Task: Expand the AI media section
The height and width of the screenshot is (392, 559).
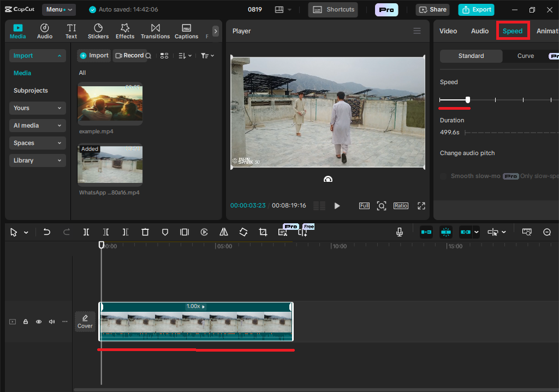Action: coord(37,126)
